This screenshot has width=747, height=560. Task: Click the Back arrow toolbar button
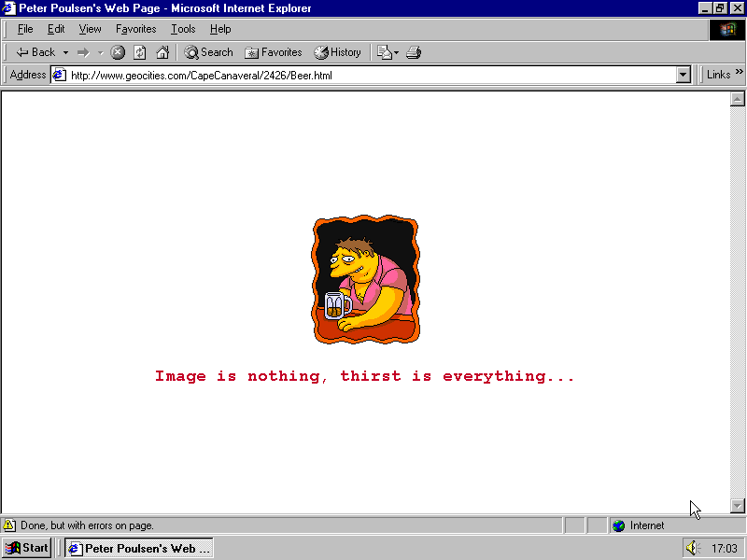pyautogui.click(x=35, y=52)
